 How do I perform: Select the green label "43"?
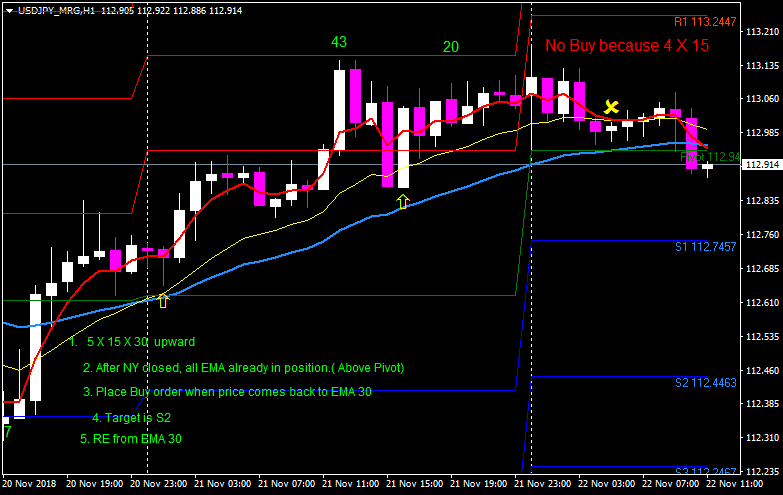[339, 42]
